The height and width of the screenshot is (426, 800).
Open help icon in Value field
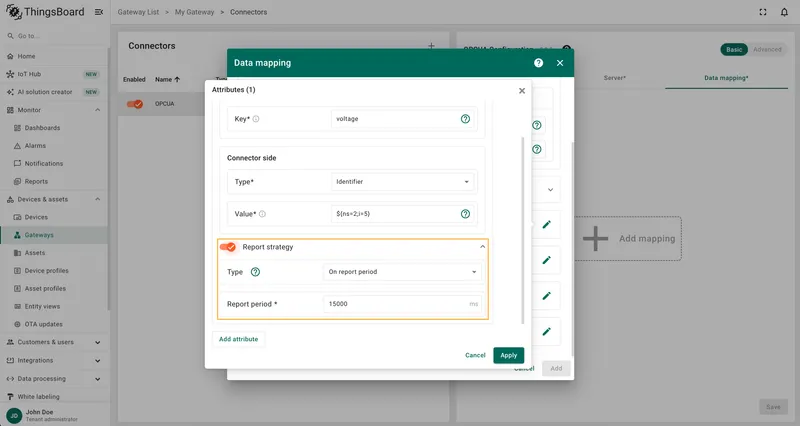pos(465,214)
